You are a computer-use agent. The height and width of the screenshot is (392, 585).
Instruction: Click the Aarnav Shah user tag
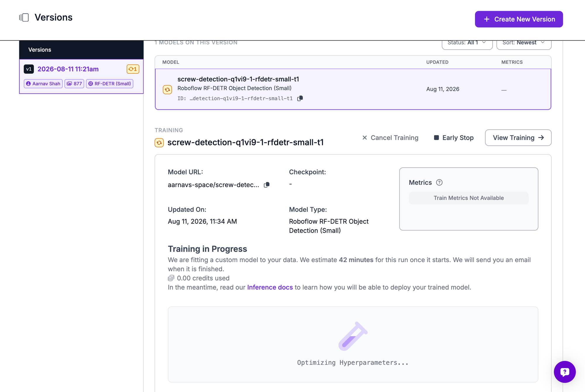pyautogui.click(x=43, y=84)
